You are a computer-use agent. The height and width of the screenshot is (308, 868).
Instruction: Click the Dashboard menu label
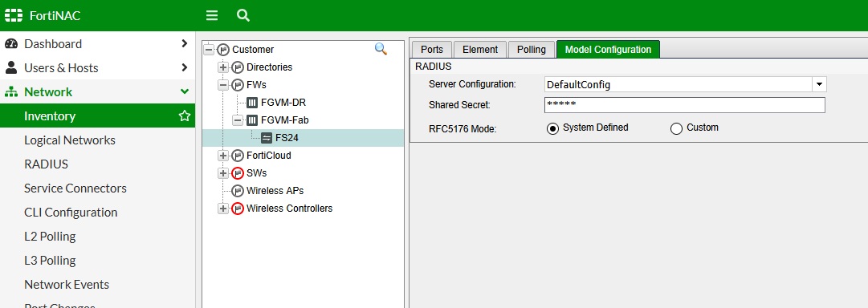coord(53,43)
